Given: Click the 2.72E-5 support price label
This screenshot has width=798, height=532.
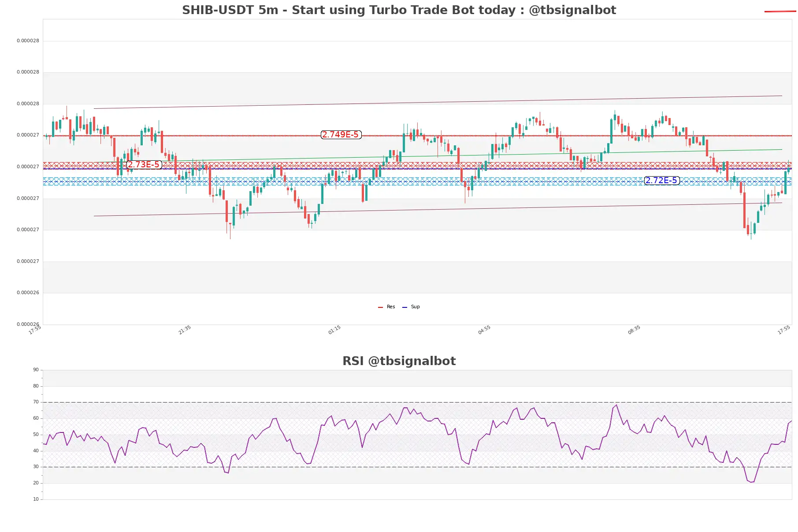Looking at the screenshot, I should [662, 181].
